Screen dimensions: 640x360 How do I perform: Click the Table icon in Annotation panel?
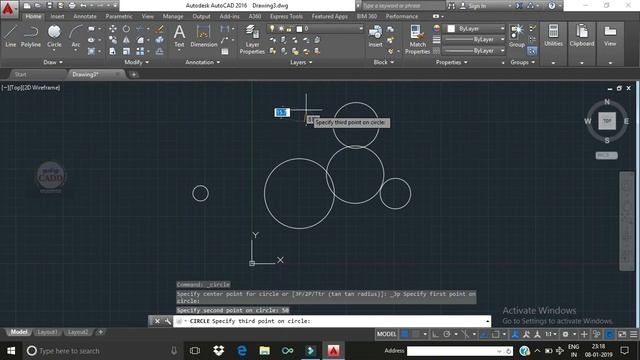[x=225, y=51]
